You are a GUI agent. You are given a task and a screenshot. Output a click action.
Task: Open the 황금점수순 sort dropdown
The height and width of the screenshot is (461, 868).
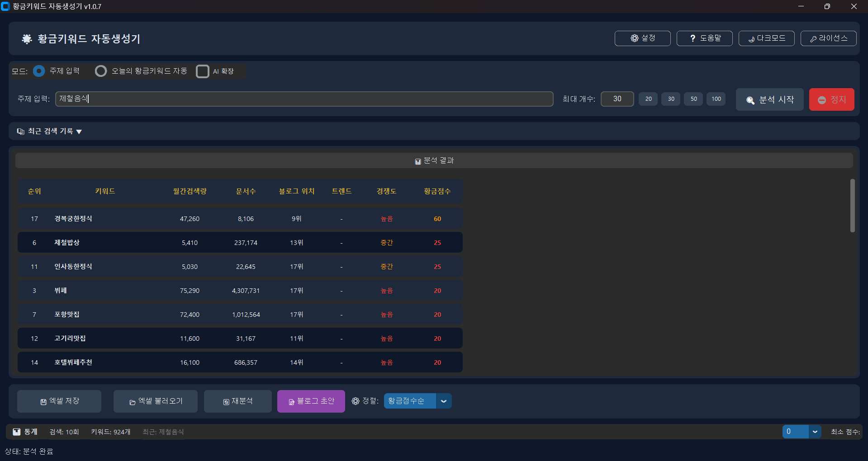click(x=443, y=401)
